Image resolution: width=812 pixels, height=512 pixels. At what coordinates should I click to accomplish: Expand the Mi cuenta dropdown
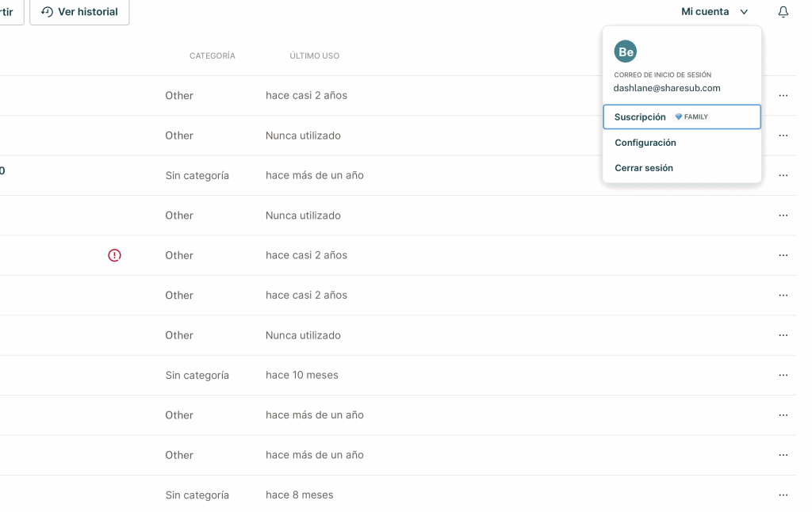(x=714, y=12)
